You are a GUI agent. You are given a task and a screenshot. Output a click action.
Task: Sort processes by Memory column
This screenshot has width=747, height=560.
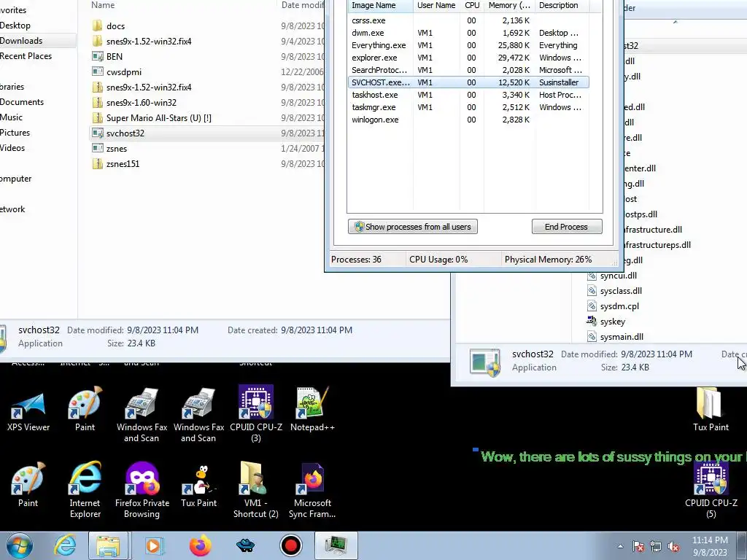(509, 6)
